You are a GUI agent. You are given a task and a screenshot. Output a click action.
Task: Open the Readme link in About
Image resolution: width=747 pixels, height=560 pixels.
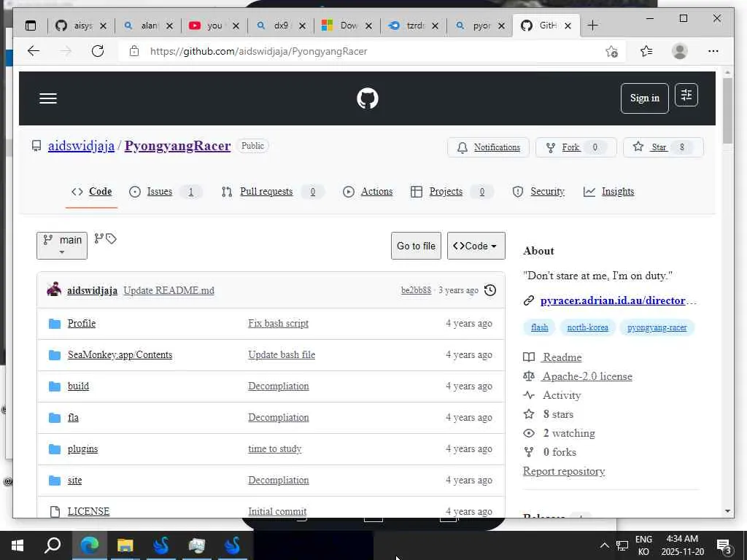(x=562, y=357)
